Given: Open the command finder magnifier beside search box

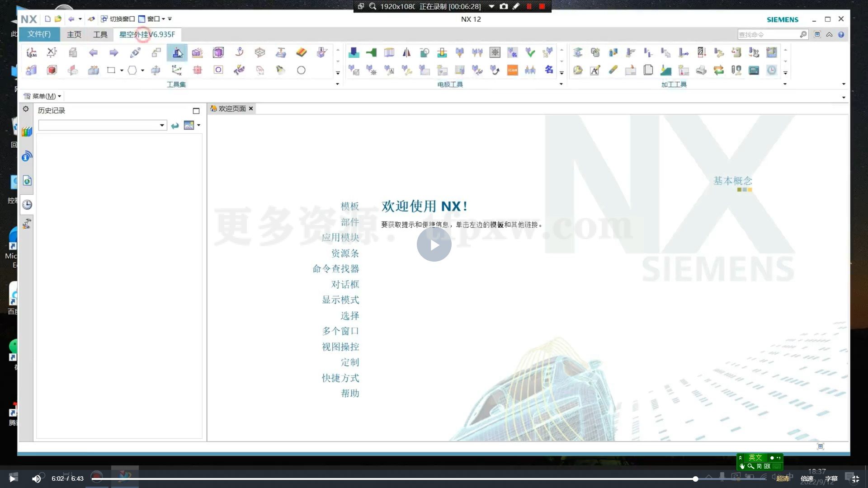Looking at the screenshot, I should pos(803,34).
